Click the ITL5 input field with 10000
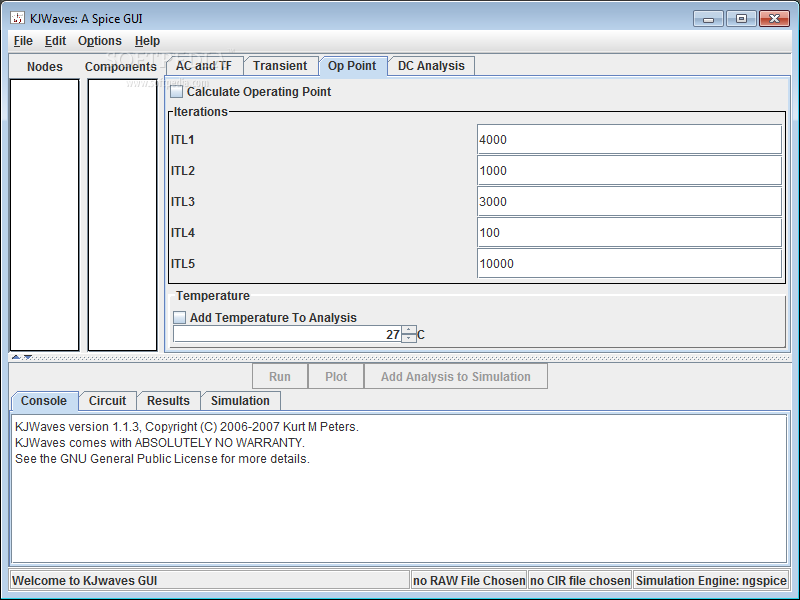 (629, 263)
